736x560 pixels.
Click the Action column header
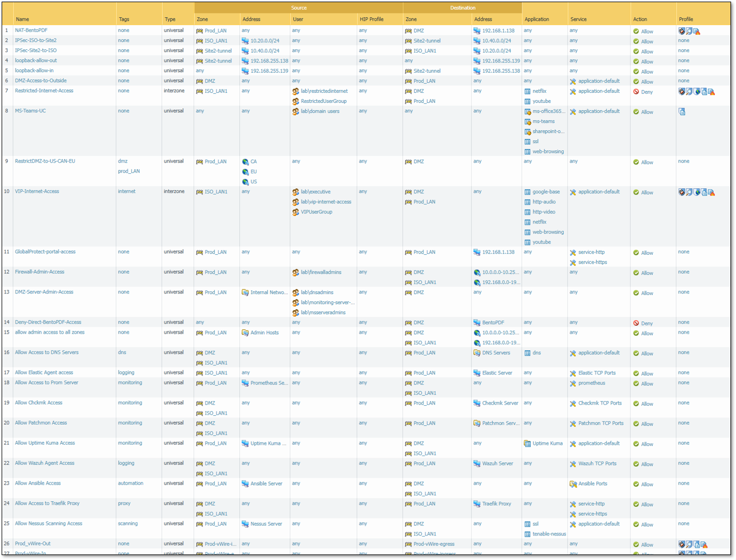pos(640,19)
